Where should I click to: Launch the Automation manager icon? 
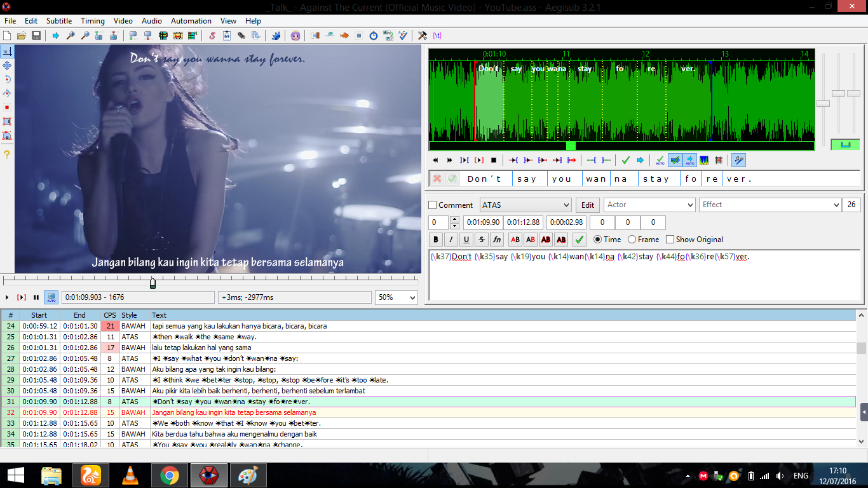[x=276, y=36]
